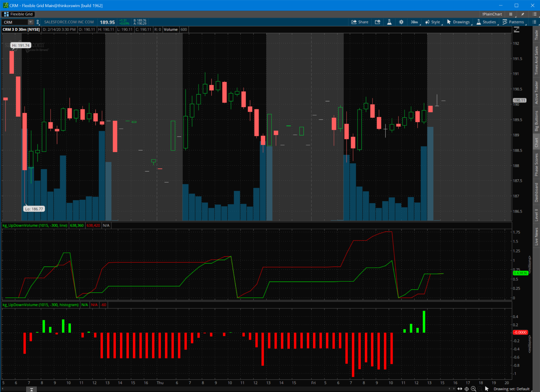
Task: Open the Live News side tab
Action: coord(536,236)
